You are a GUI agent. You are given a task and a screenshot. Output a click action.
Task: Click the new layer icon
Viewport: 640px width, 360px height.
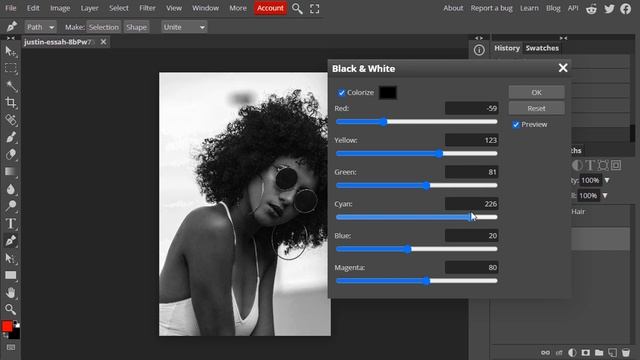pyautogui.click(x=612, y=352)
